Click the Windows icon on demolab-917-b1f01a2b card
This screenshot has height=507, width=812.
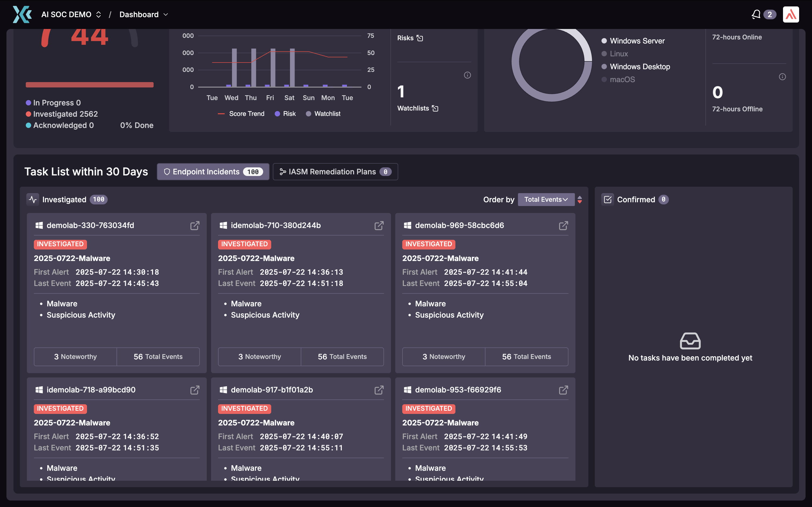point(223,390)
